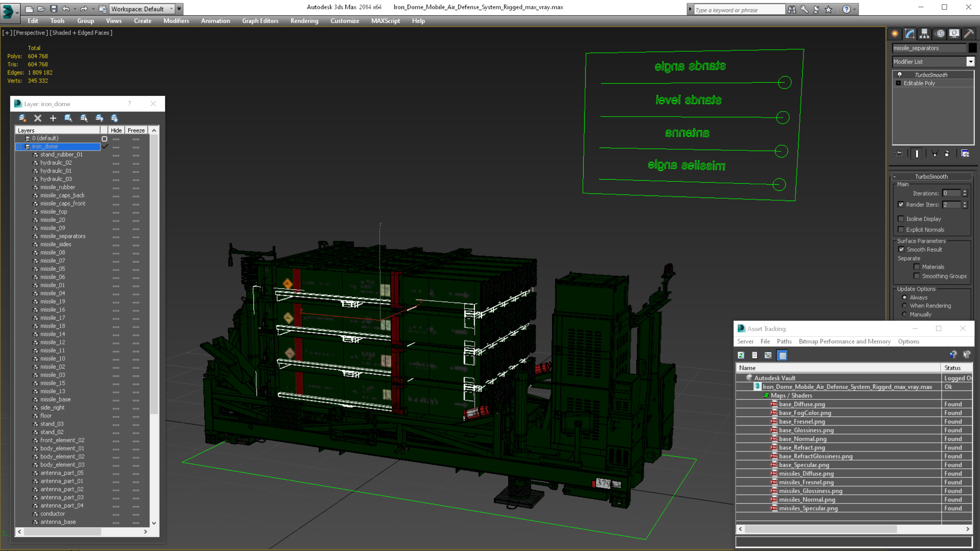The image size is (980, 551).
Task: Open the Display command panel tab
Action: tap(954, 34)
